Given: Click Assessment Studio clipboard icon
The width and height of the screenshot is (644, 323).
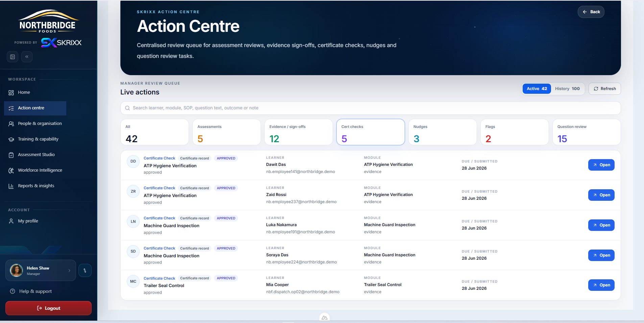Looking at the screenshot, I should [11, 155].
